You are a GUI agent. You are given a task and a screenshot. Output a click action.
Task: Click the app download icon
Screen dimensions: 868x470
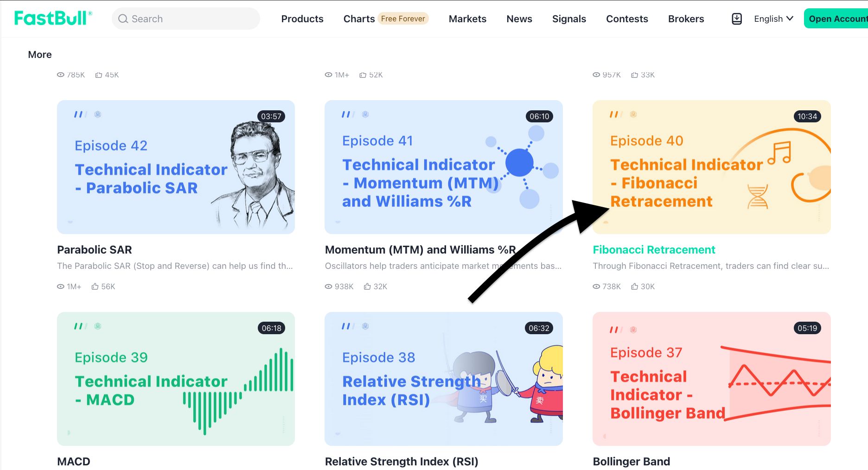click(x=736, y=19)
